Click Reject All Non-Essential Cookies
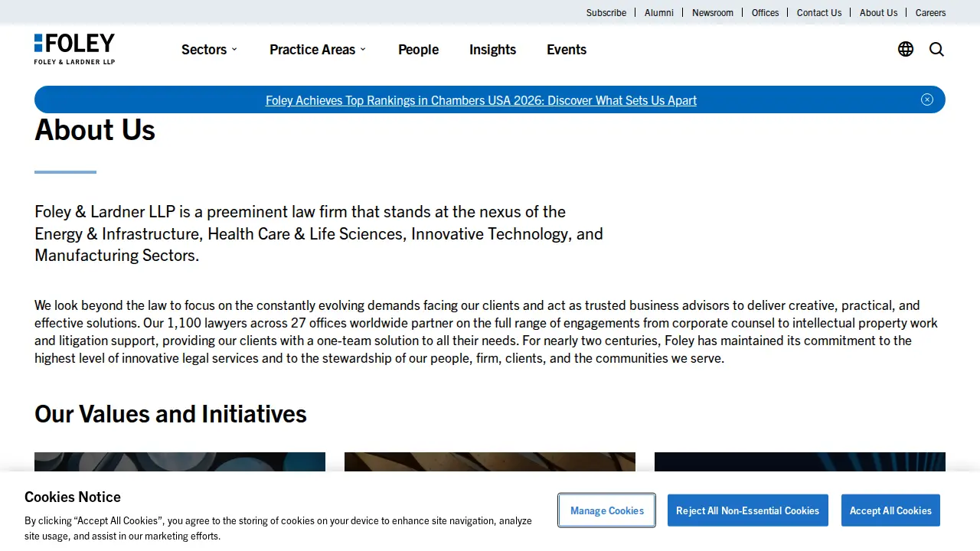This screenshot has width=980, height=551. [747, 510]
